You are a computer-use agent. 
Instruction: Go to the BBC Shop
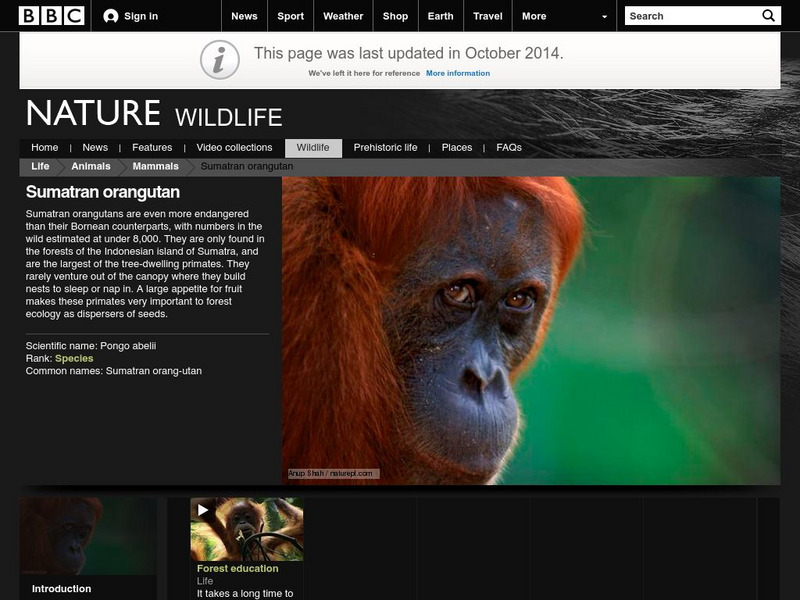click(395, 16)
